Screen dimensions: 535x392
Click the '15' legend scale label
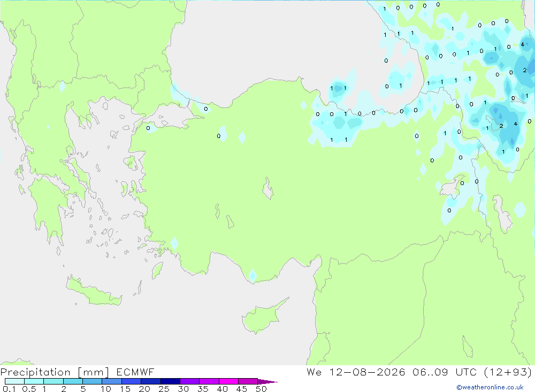(x=125, y=389)
